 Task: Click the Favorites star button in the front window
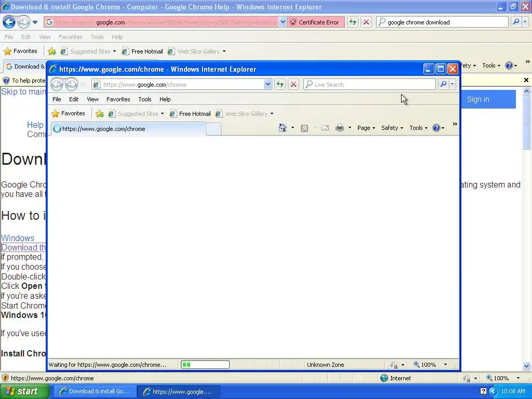(x=68, y=113)
